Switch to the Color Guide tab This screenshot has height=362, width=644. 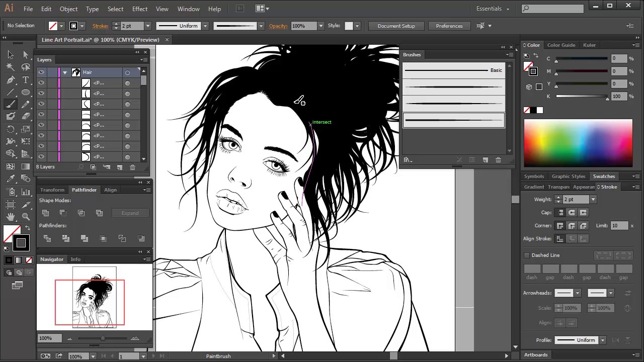click(x=561, y=45)
